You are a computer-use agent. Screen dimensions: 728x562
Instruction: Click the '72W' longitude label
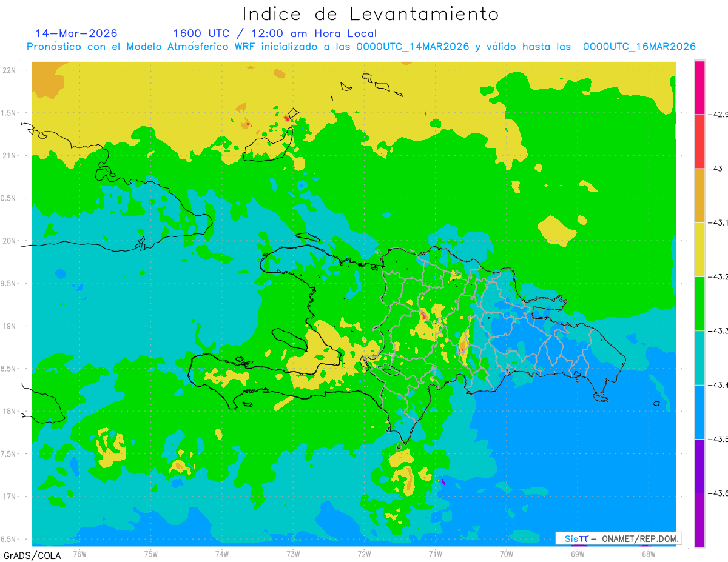point(364,553)
